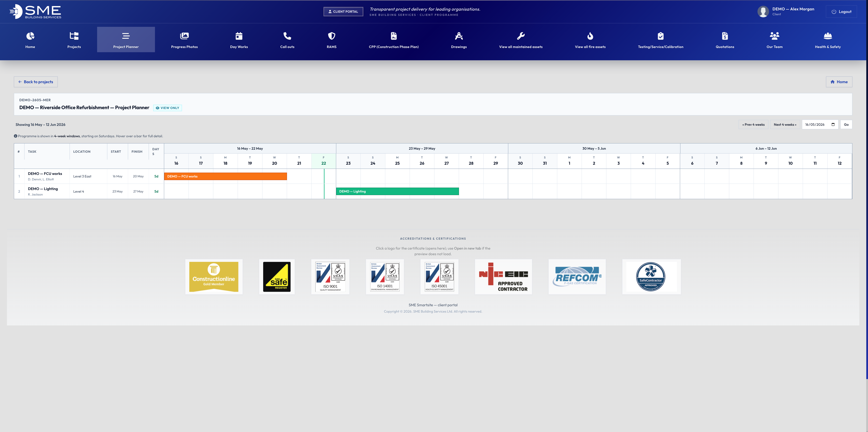Image resolution: width=868 pixels, height=432 pixels.
Task: Open the date picker calendar icon
Action: pyautogui.click(x=833, y=125)
